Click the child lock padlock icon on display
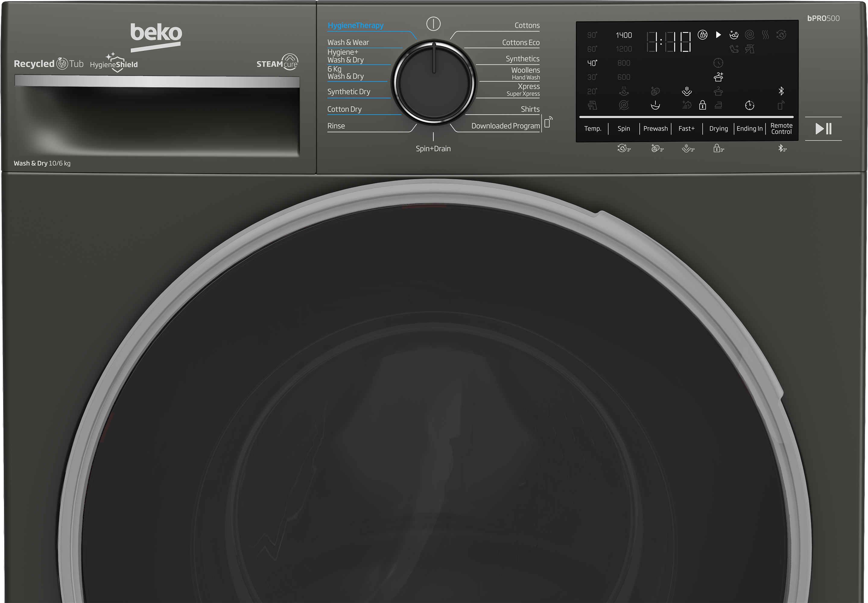868x603 pixels. [x=702, y=105]
